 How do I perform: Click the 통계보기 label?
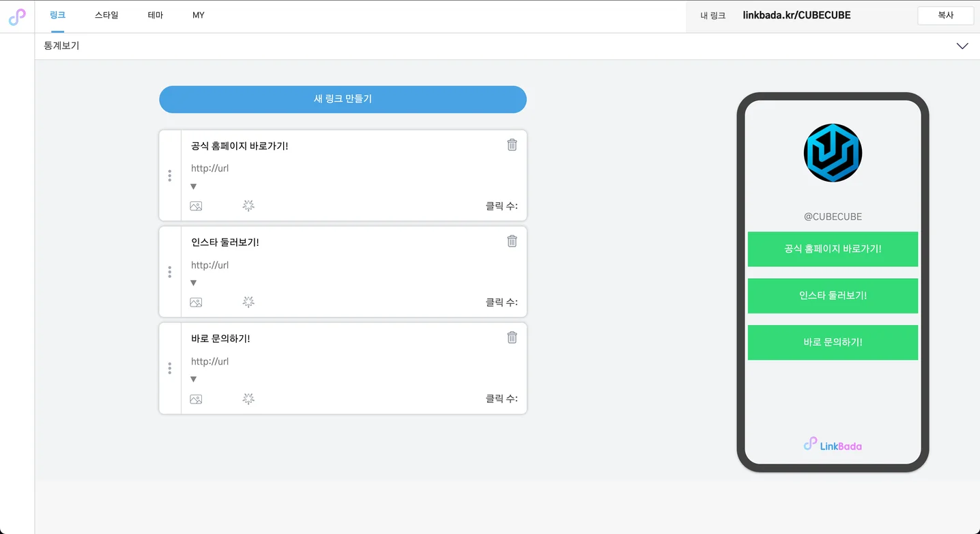[61, 46]
